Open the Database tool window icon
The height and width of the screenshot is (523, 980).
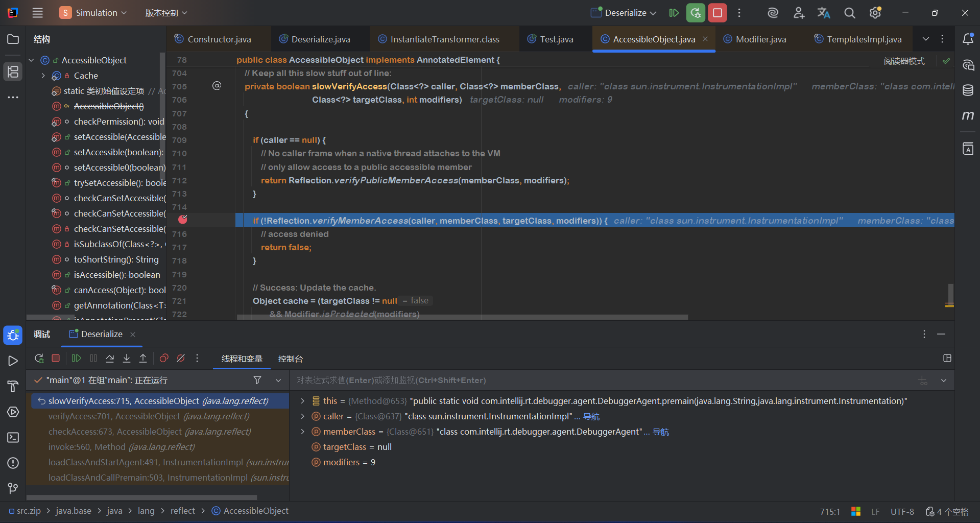pyautogui.click(x=968, y=90)
